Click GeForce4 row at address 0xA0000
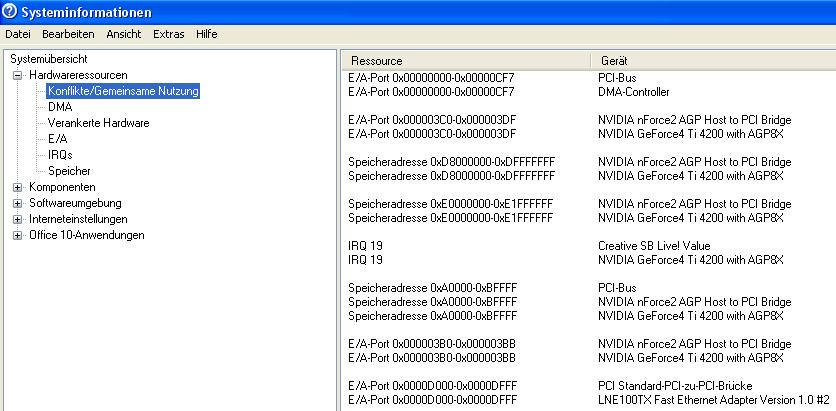 click(x=589, y=316)
